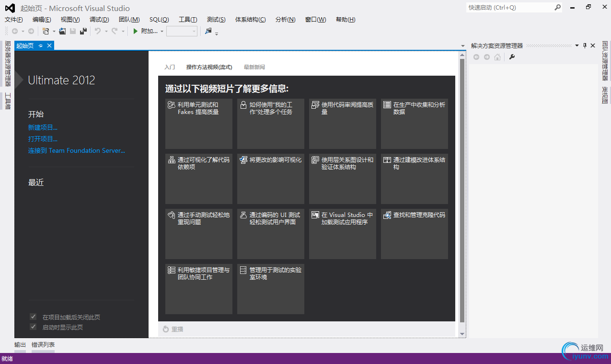Image resolution: width=611 pixels, height=364 pixels.
Task: Click 连接到 Team Foundation Server... link
Action: [x=77, y=150]
